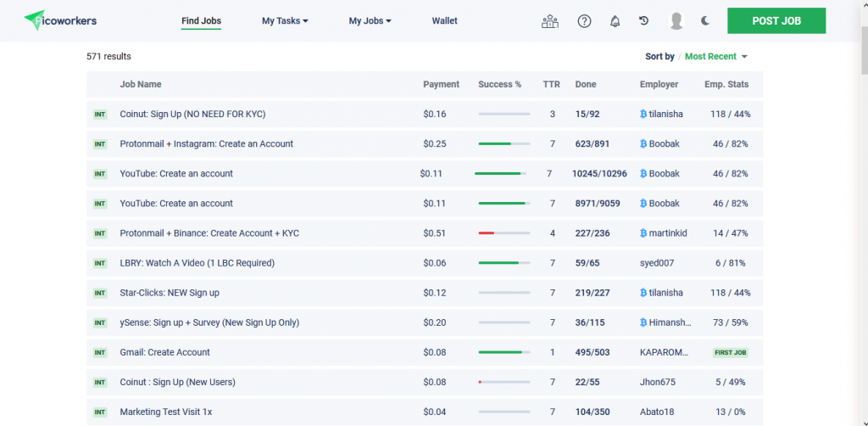Image resolution: width=868 pixels, height=426 pixels.
Task: Open the Wallet menu item
Action: (444, 20)
